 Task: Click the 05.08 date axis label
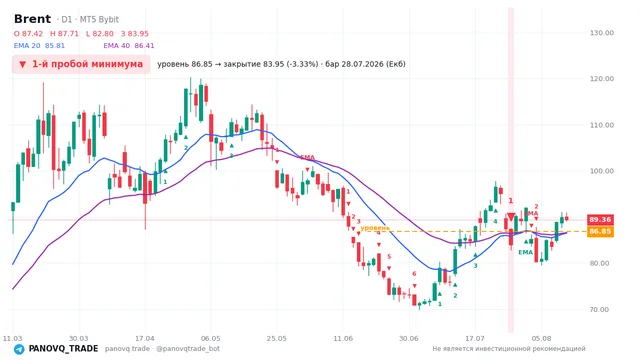click(541, 338)
